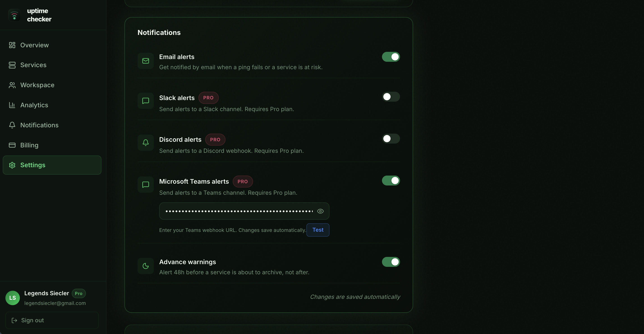Switch off the Microsoft Teams alerts toggle

(x=391, y=180)
